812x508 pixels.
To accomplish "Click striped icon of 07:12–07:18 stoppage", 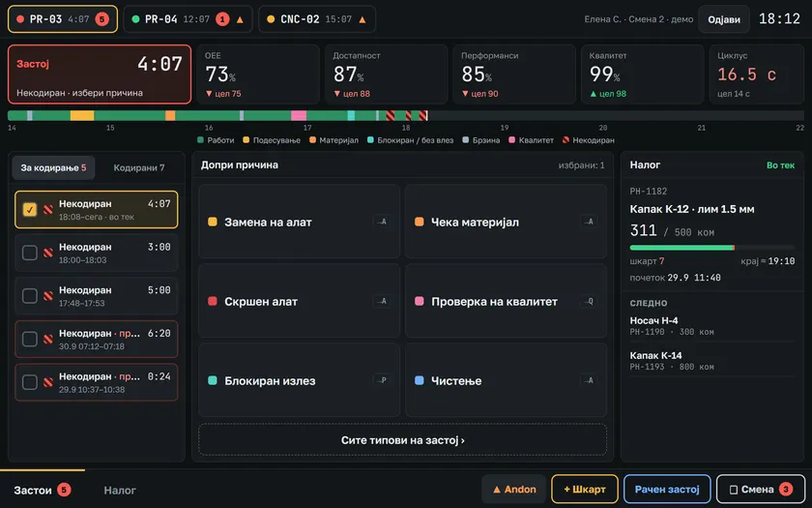I will tap(48, 339).
